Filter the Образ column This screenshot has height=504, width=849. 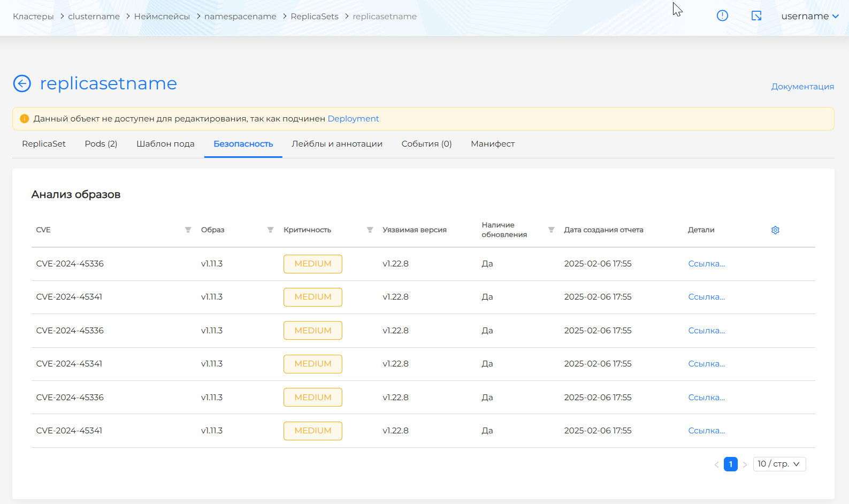pyautogui.click(x=270, y=230)
